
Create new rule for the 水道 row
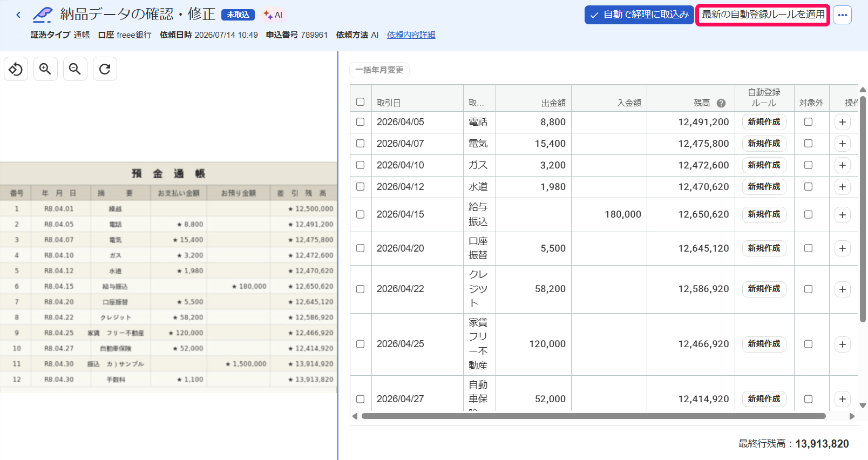(764, 187)
